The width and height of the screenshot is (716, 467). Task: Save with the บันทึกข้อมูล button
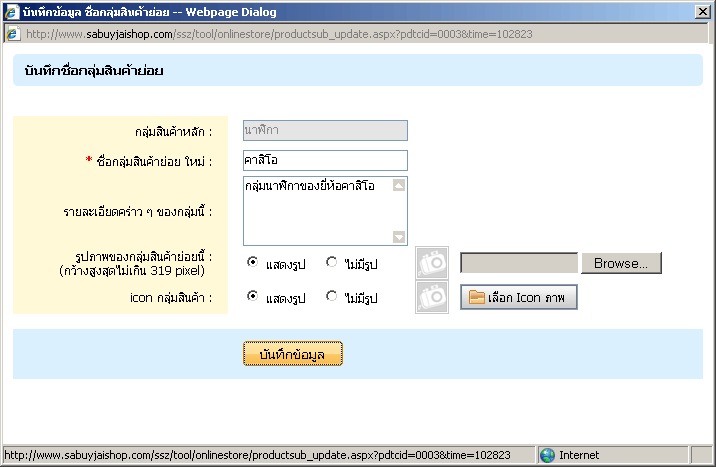[293, 354]
